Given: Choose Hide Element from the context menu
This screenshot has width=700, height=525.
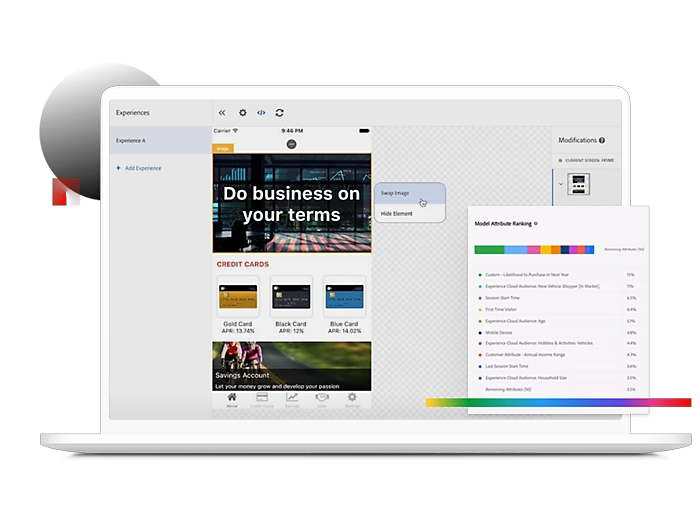Looking at the screenshot, I should [x=396, y=213].
